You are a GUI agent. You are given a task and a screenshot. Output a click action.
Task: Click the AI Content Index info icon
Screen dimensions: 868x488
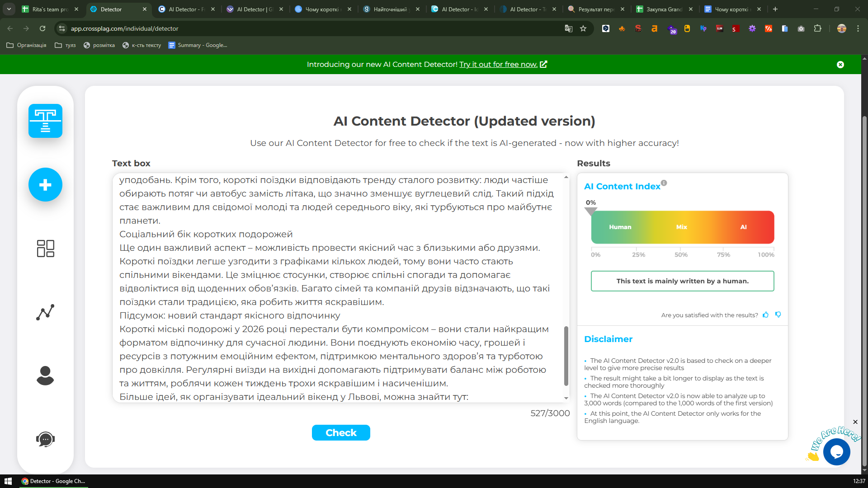coord(664,183)
